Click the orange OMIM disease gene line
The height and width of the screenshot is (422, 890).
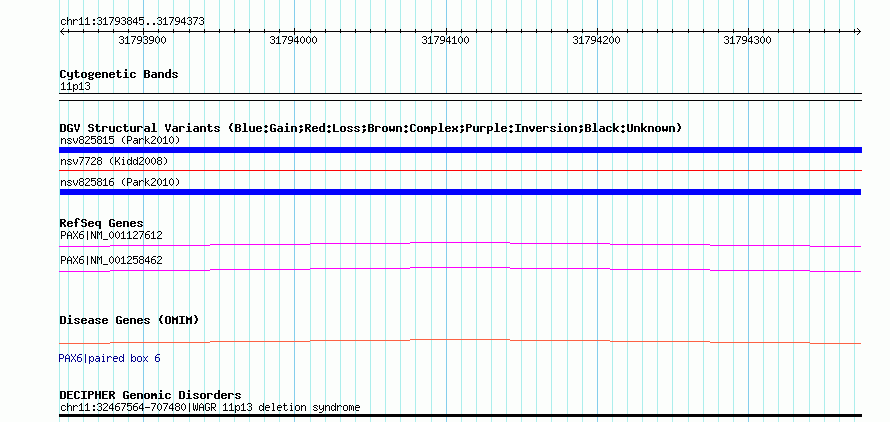click(x=460, y=341)
